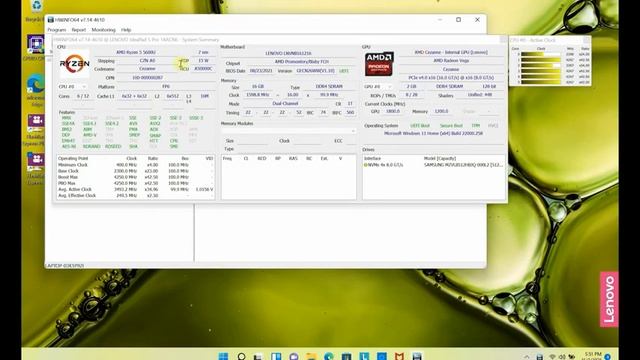
Task: Click the green NVMe drive status icon
Action: pos(366,165)
